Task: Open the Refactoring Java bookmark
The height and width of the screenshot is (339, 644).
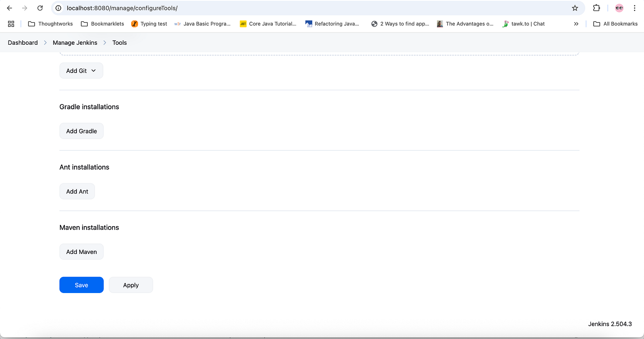Action: coord(332,24)
